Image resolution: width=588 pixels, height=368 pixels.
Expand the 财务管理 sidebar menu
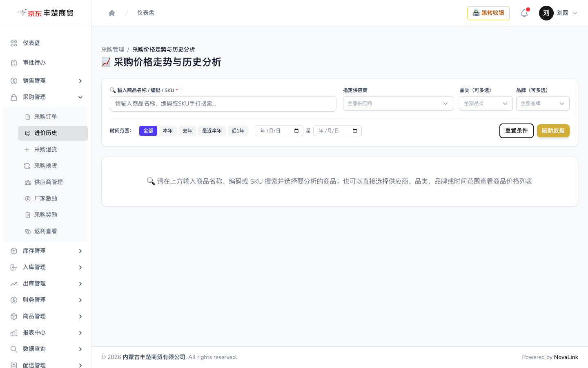(x=46, y=300)
